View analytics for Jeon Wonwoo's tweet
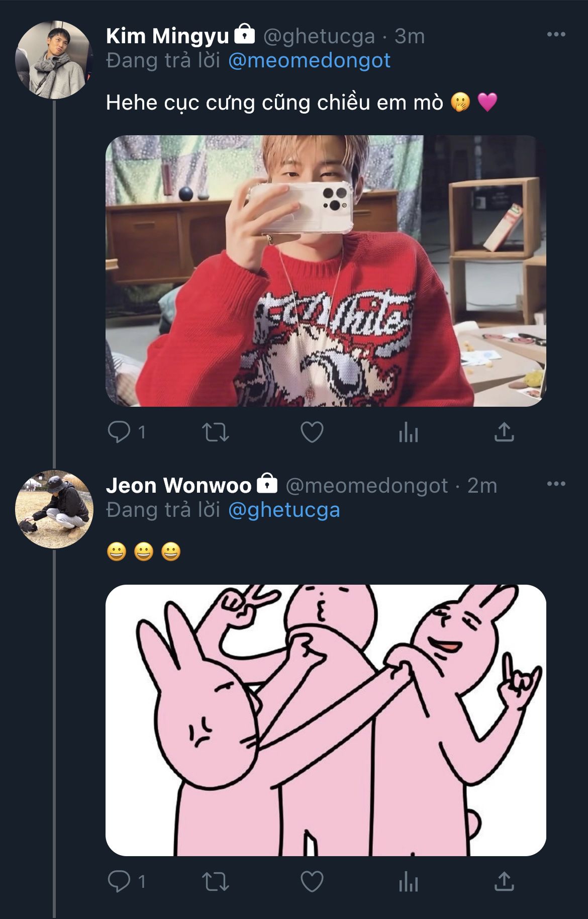The width and height of the screenshot is (588, 919). (408, 882)
